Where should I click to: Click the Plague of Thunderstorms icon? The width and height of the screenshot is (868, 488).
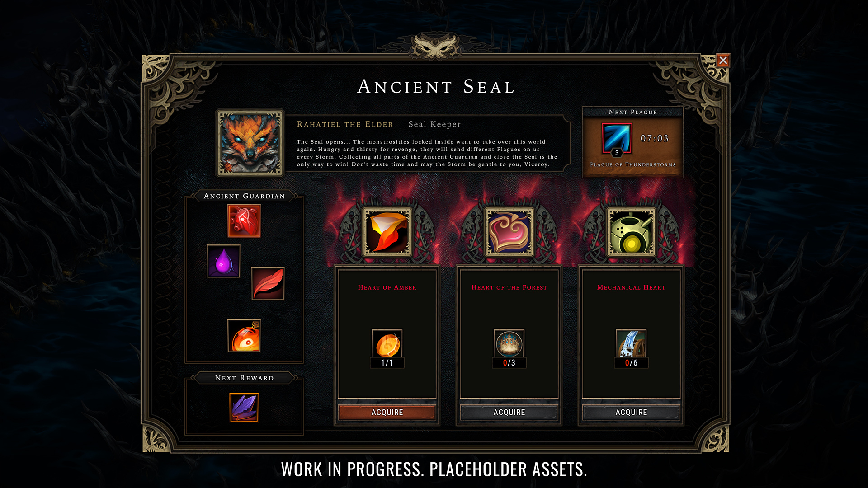coord(617,138)
